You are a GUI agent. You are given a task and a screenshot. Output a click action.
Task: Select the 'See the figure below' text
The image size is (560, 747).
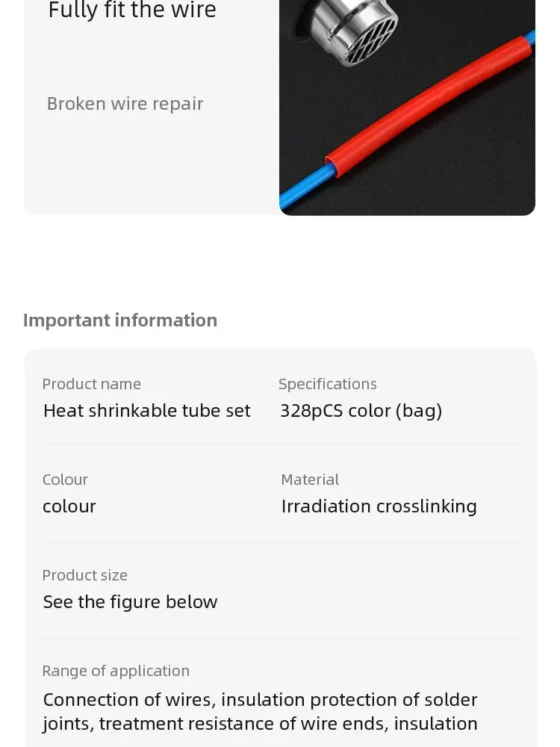point(130,602)
